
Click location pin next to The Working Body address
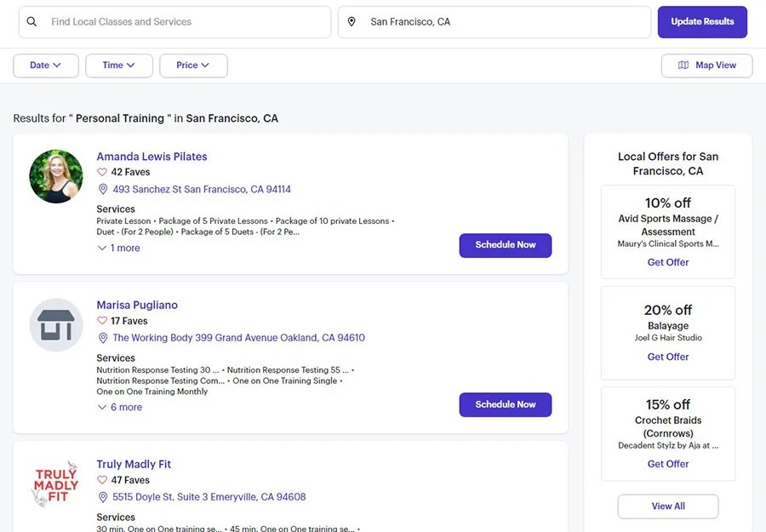tap(103, 338)
